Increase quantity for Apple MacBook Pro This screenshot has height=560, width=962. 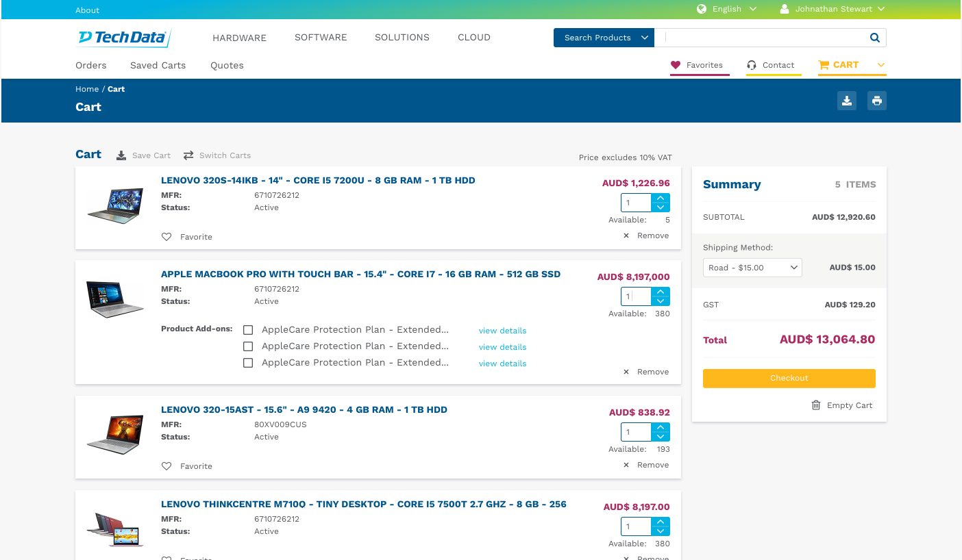[x=661, y=292]
